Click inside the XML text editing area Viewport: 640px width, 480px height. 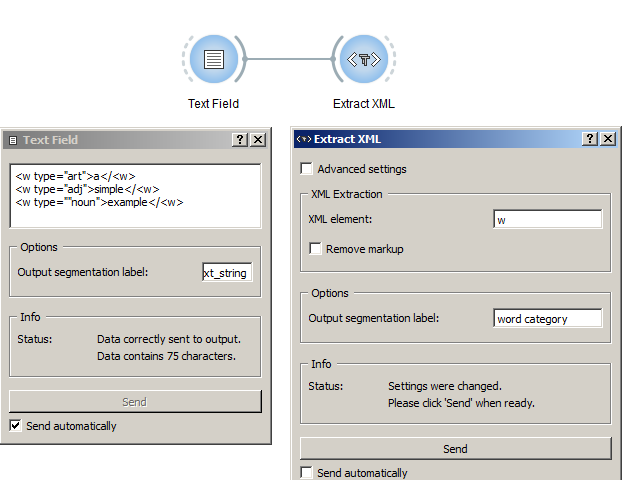tap(135, 196)
